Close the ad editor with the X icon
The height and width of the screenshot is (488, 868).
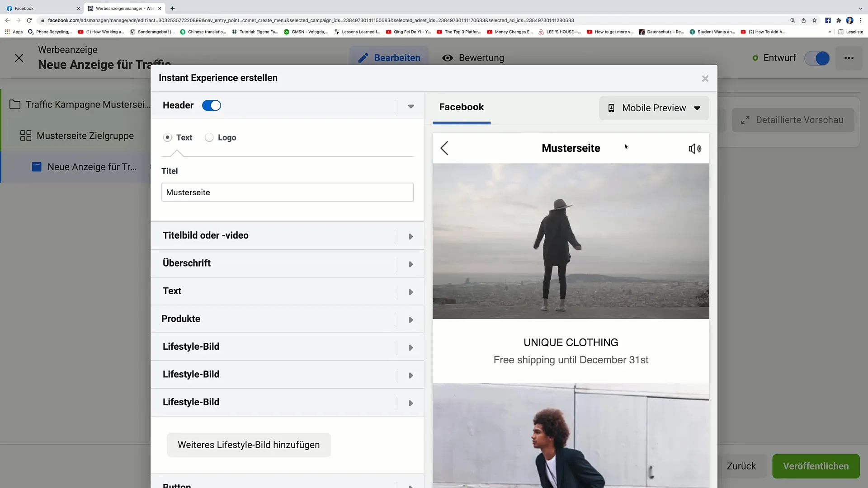click(19, 58)
